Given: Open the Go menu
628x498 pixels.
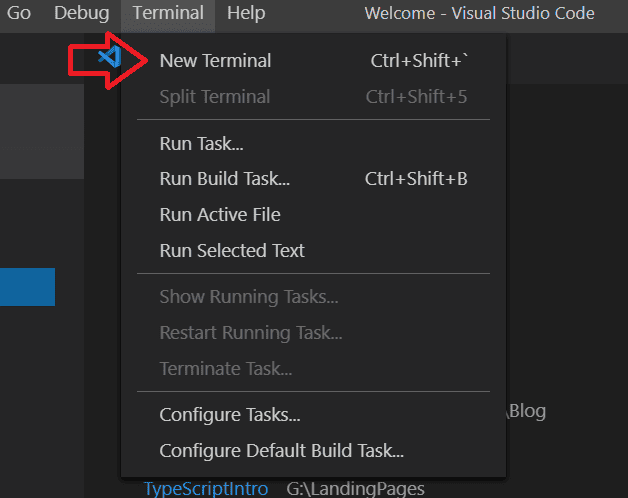Looking at the screenshot, I should pos(19,13).
